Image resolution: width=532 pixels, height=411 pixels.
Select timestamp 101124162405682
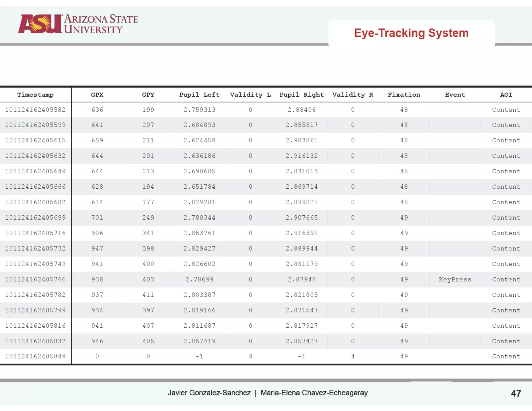(x=35, y=202)
